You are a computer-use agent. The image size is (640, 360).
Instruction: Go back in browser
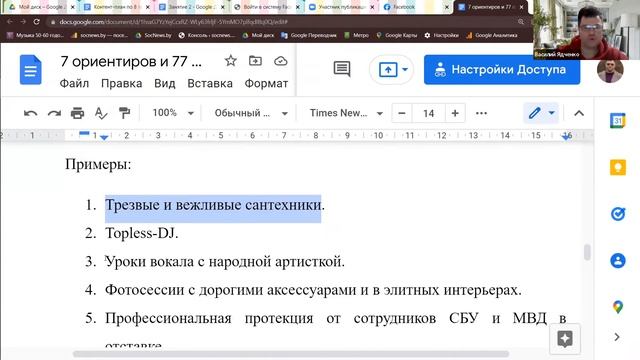(x=10, y=22)
